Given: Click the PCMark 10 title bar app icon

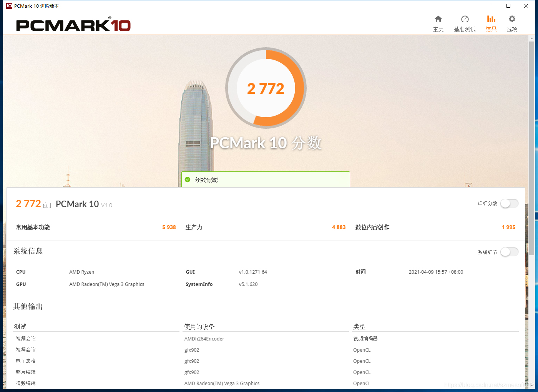Looking at the screenshot, I should click(9, 6).
